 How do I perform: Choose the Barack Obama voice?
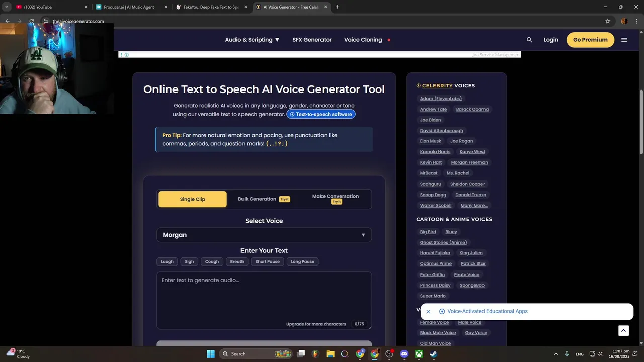point(472,109)
